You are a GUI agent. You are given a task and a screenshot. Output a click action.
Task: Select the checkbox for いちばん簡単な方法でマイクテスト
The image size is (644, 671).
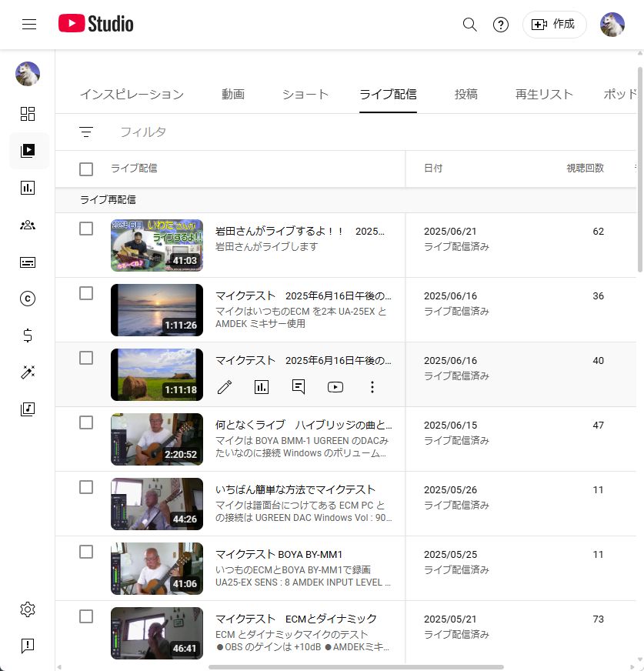pos(86,487)
